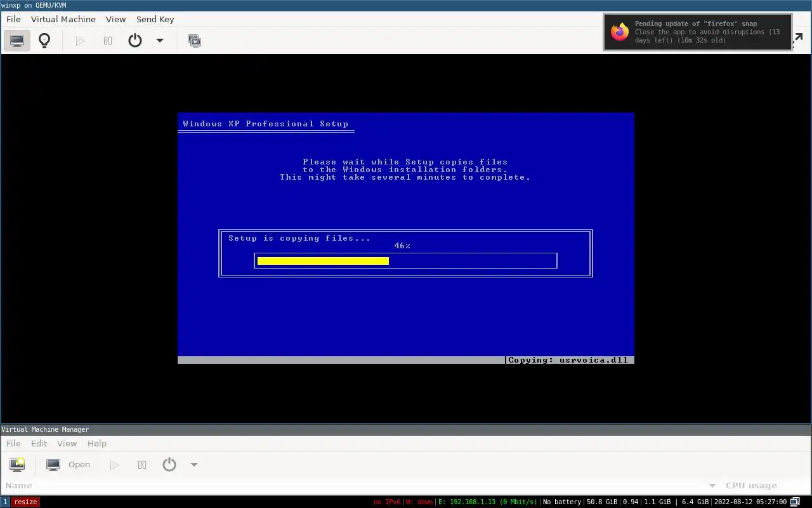The image size is (812, 508).
Task: Click the 6.4 GiB memory status entry
Action: pyautogui.click(x=695, y=502)
